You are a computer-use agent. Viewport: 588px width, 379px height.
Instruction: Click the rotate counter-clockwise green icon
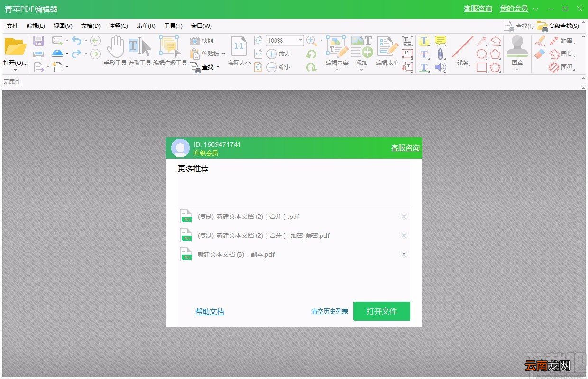coord(311,54)
